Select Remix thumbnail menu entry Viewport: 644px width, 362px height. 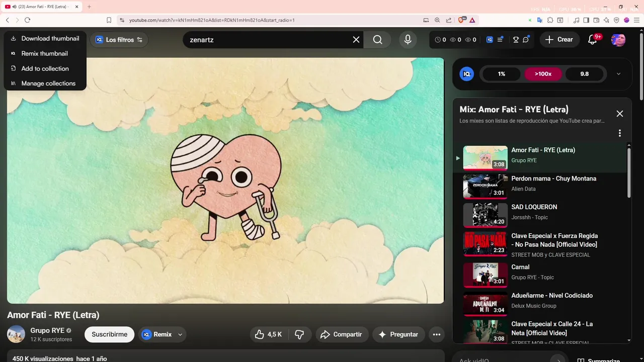click(45, 53)
